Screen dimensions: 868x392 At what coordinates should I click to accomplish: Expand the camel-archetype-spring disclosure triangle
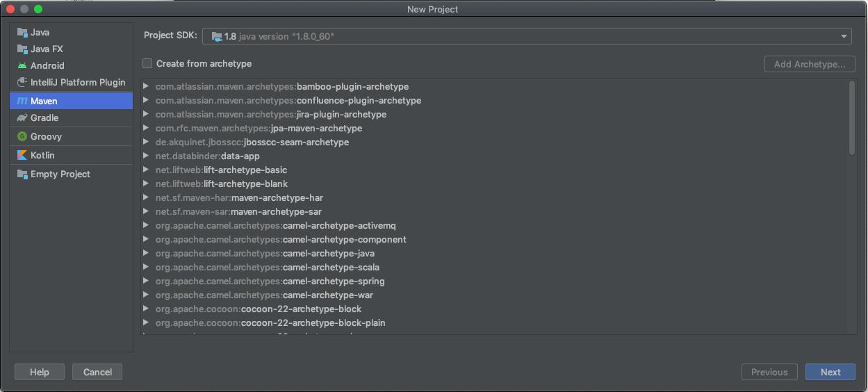click(x=146, y=281)
